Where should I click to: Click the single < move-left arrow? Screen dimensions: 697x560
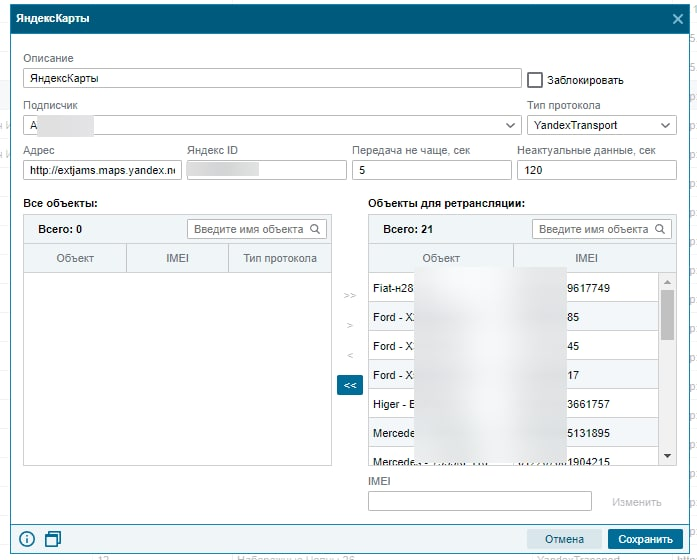350,355
